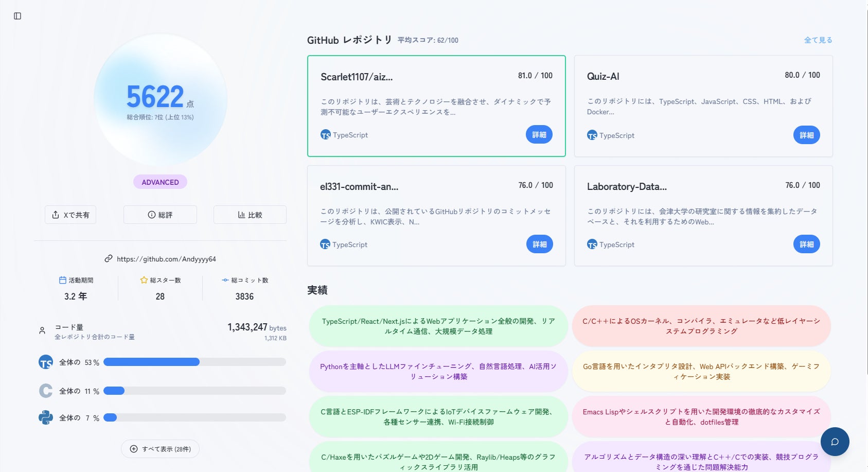Screen dimensions: 868x472
Task: Open 詳細 for Scarlet1107/aiz... repository
Action: point(539,135)
